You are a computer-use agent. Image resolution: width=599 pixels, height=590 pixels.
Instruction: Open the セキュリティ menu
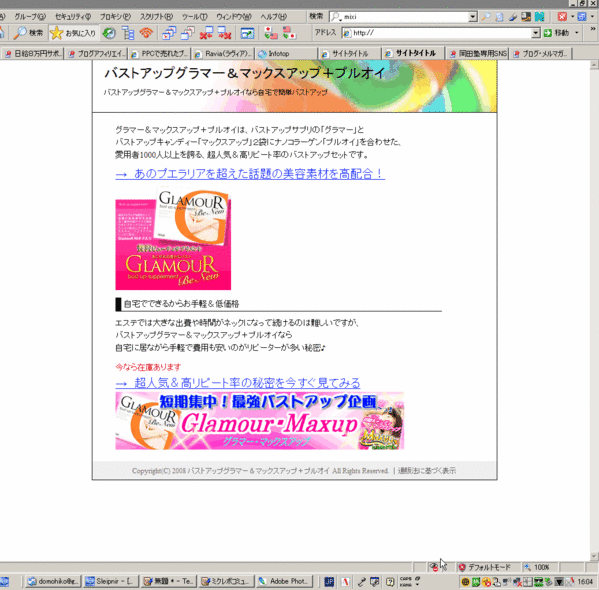73,16
